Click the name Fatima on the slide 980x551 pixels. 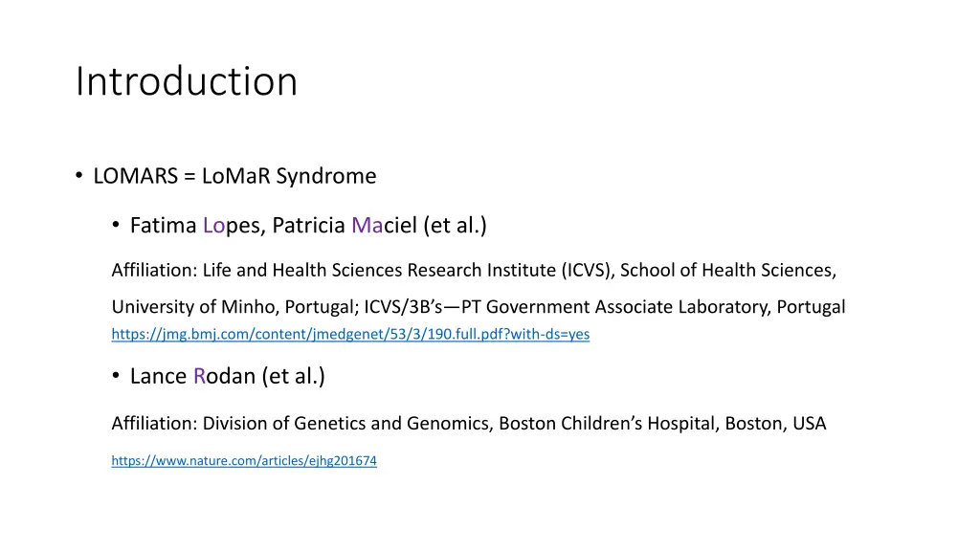(163, 226)
